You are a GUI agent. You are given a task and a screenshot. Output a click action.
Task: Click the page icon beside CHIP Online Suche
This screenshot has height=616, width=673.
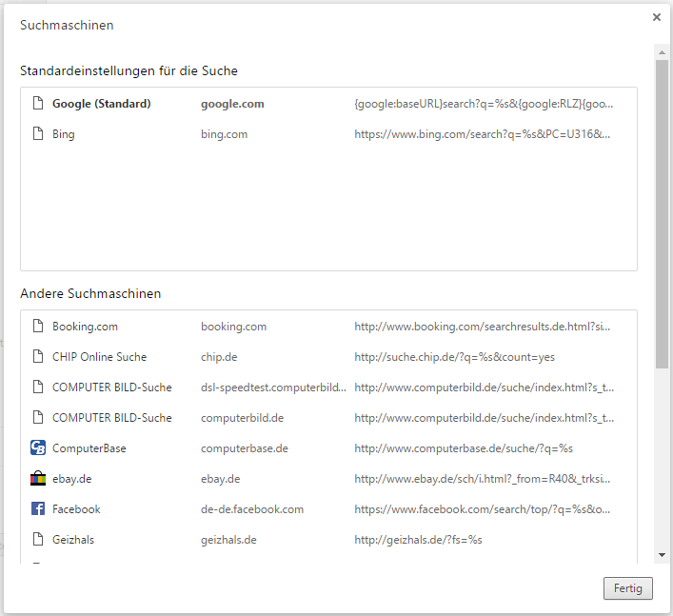click(38, 357)
